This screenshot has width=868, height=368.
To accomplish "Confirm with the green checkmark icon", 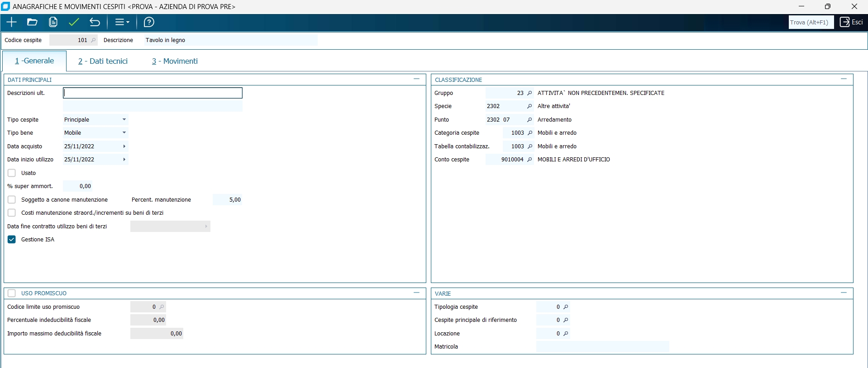I will coord(74,22).
